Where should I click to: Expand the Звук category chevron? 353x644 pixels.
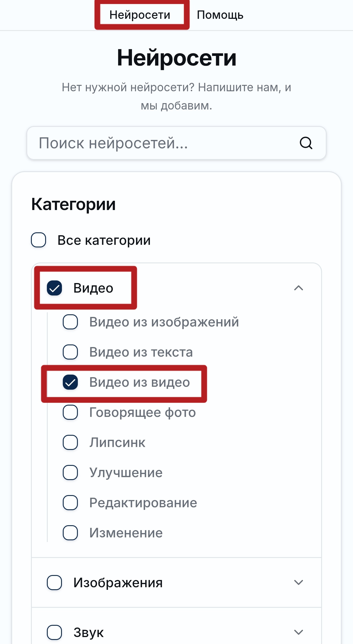298,632
